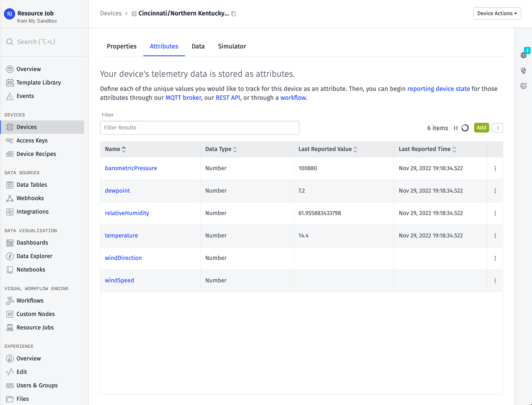Open Files page
Screen dimensions: 532x405
(22, 399)
